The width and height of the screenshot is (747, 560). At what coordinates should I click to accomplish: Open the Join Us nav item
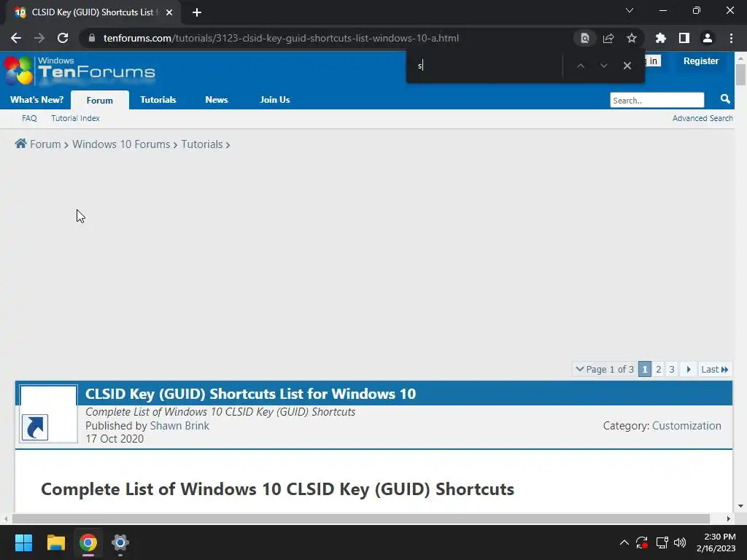pos(275,99)
